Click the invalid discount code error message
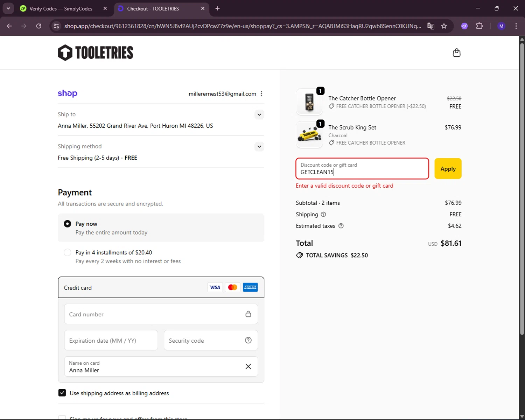The width and height of the screenshot is (525, 420). [x=344, y=185]
